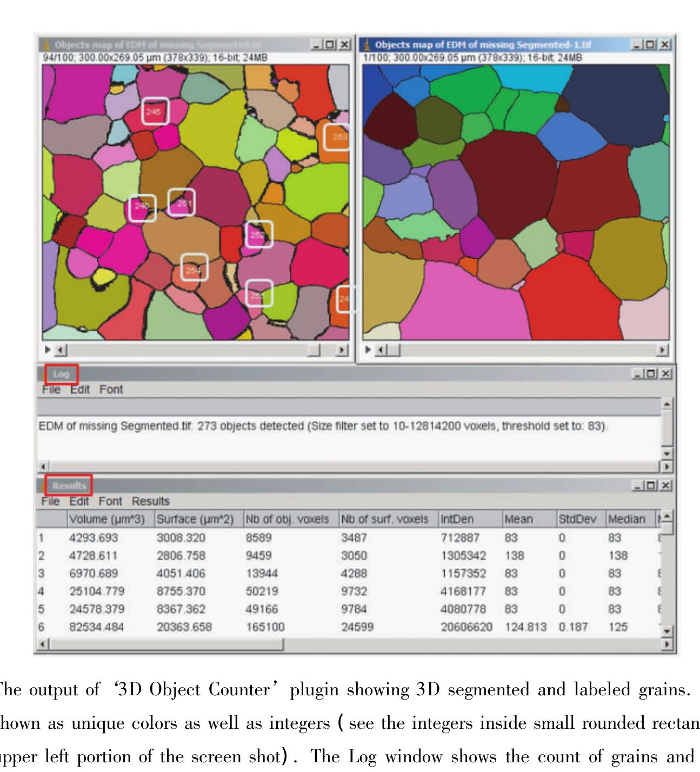Screen dimensions: 700x772
Task: Click Results table horizontal scrollbar right arrow
Action: pyautogui.click(x=668, y=644)
